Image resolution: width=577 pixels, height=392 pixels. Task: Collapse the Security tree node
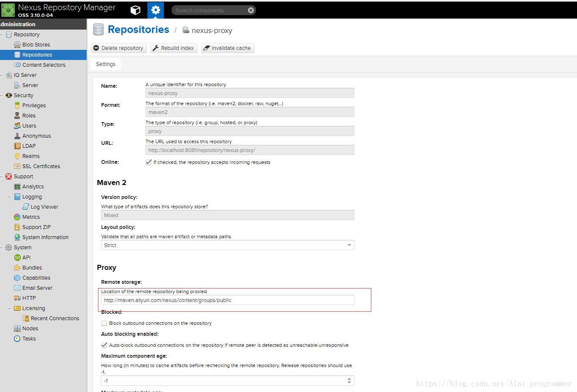point(1,95)
